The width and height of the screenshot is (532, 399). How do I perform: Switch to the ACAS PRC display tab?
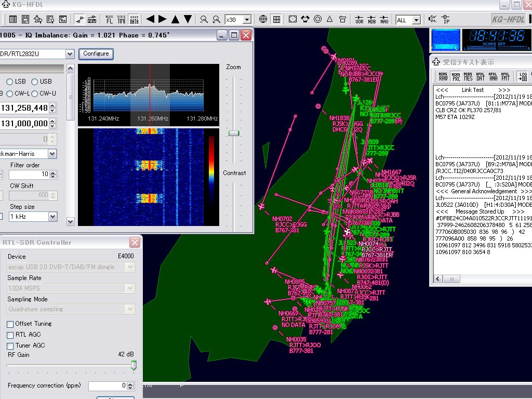click(x=456, y=77)
